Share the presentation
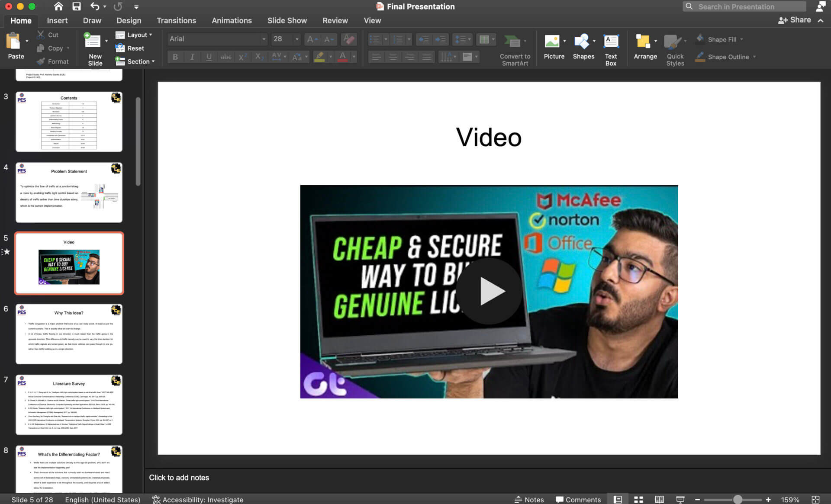This screenshot has height=504, width=831. [x=795, y=20]
